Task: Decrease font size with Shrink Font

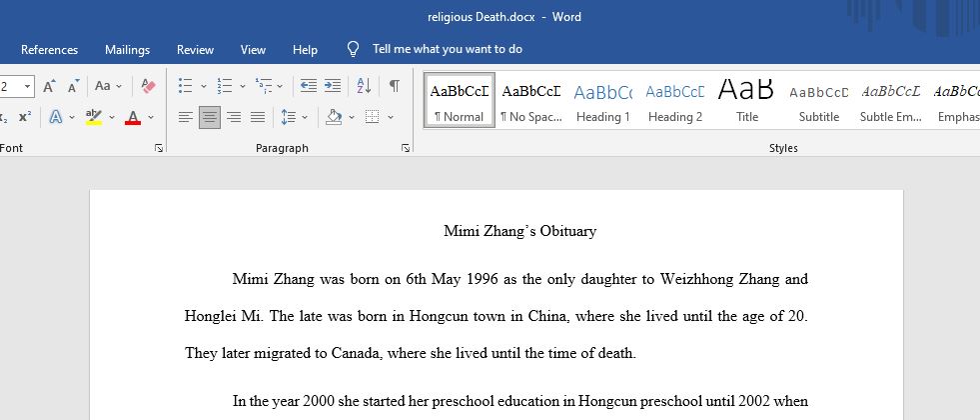Action: pyautogui.click(x=73, y=86)
